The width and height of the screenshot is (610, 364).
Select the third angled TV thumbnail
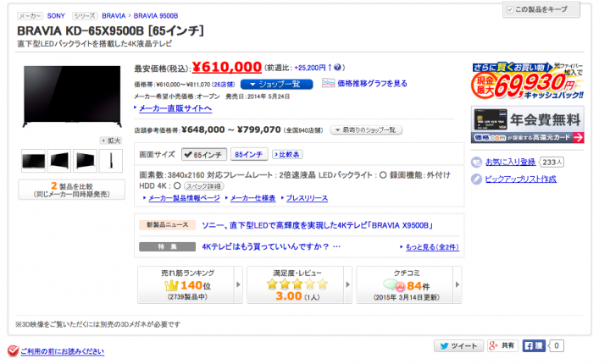coord(85,161)
